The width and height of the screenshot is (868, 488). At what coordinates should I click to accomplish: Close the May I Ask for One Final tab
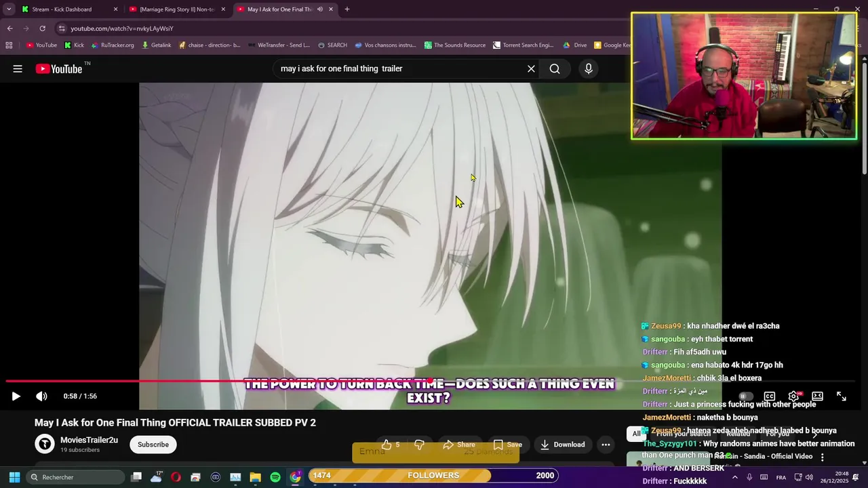(x=331, y=9)
